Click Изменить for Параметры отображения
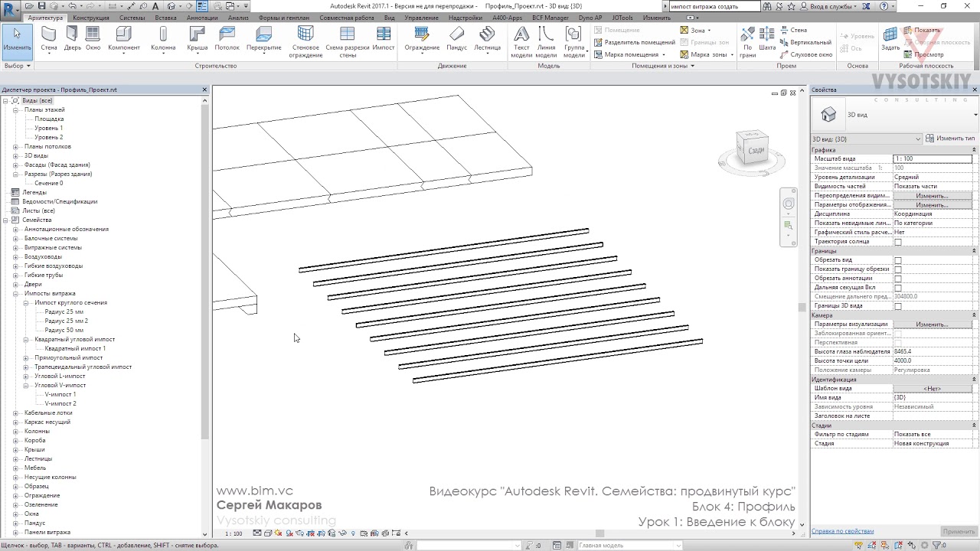The image size is (980, 551). [932, 205]
